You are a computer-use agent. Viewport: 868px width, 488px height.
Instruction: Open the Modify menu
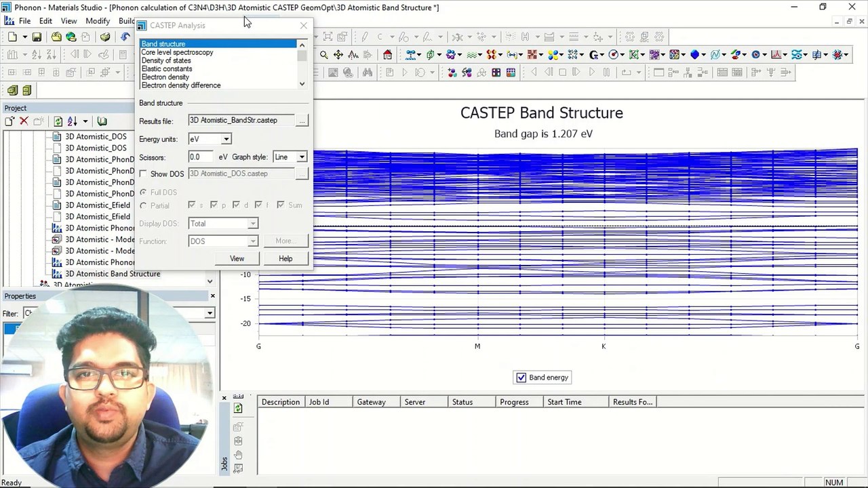point(98,21)
